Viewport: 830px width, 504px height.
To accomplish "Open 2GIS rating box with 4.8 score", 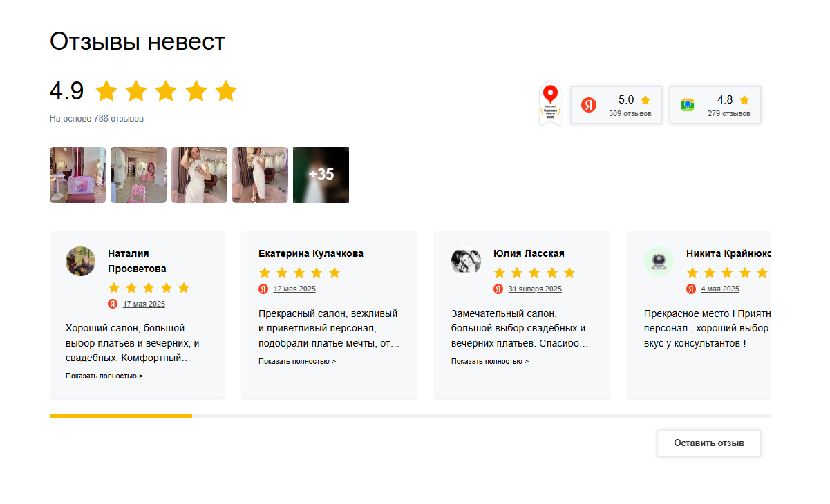I will 715,105.
